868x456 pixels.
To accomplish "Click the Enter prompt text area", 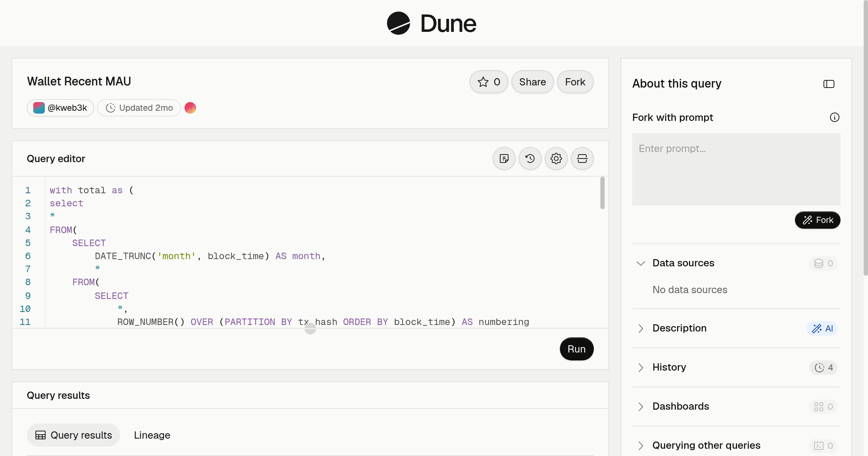I will tap(736, 169).
